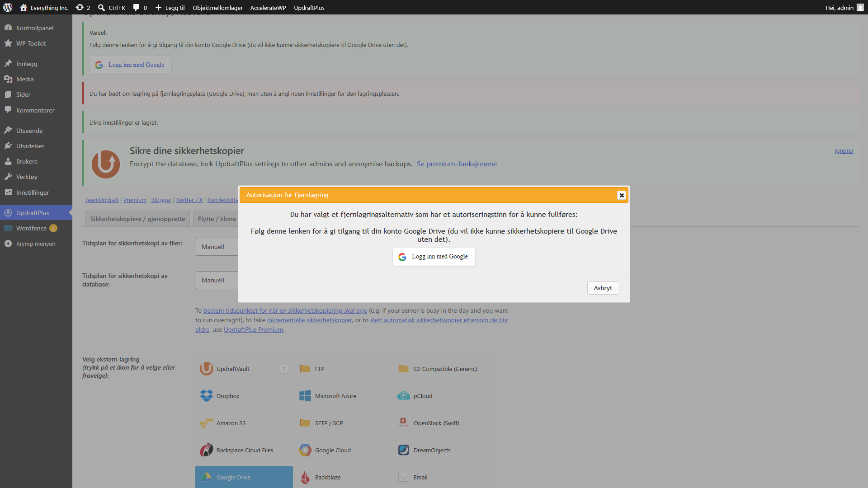The width and height of the screenshot is (868, 488).
Task: Click the Utseende paintbrush icon
Action: click(x=8, y=131)
